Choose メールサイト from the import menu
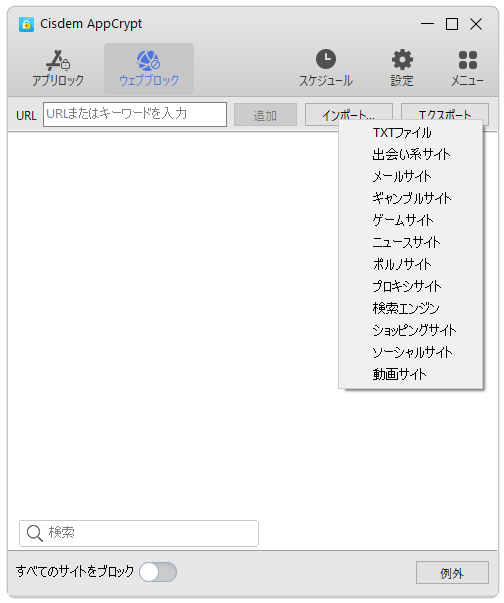The width and height of the screenshot is (504, 603). [411, 177]
